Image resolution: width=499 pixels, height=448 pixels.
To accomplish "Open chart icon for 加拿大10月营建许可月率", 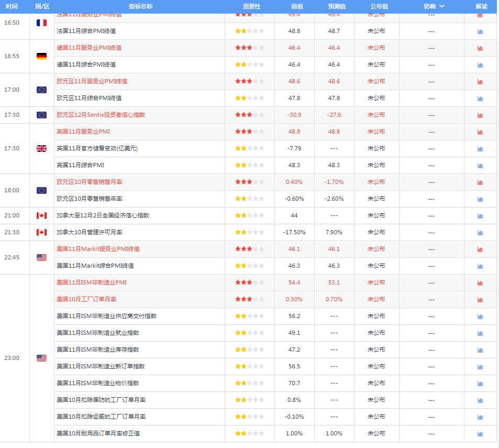I will [x=480, y=233].
